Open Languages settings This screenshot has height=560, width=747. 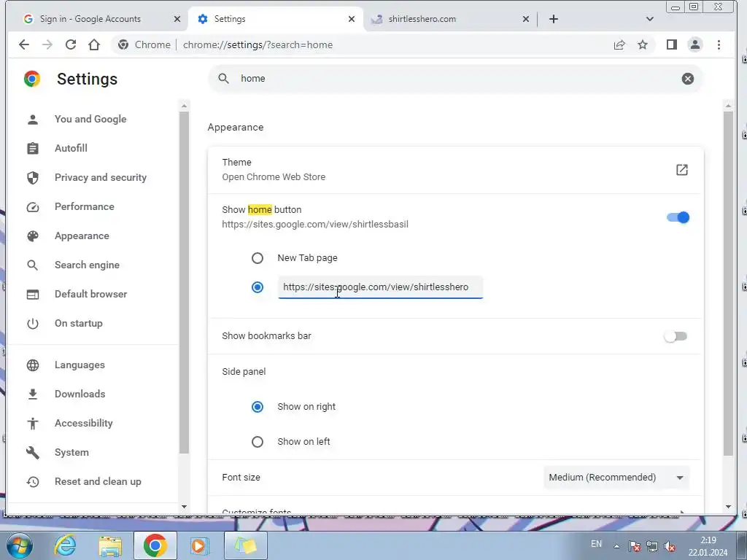80,365
